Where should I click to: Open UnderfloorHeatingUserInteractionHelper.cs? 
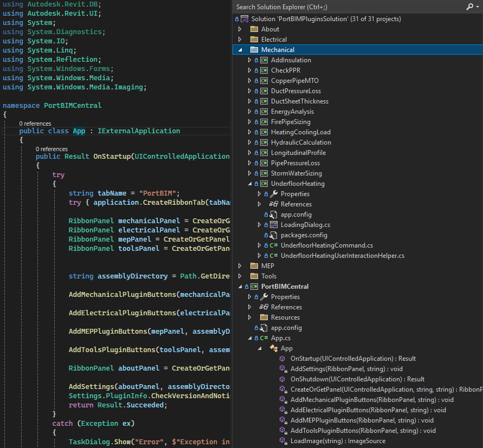(342, 256)
